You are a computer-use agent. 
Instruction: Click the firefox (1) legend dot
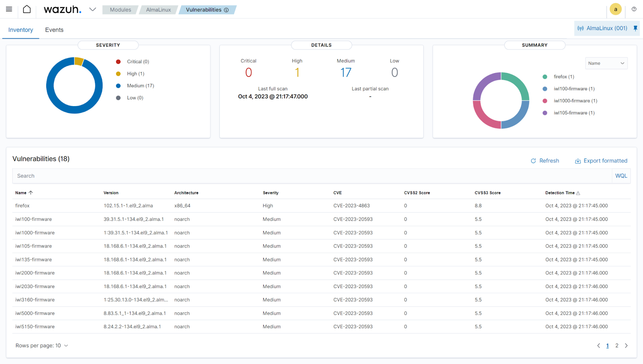pyautogui.click(x=545, y=77)
